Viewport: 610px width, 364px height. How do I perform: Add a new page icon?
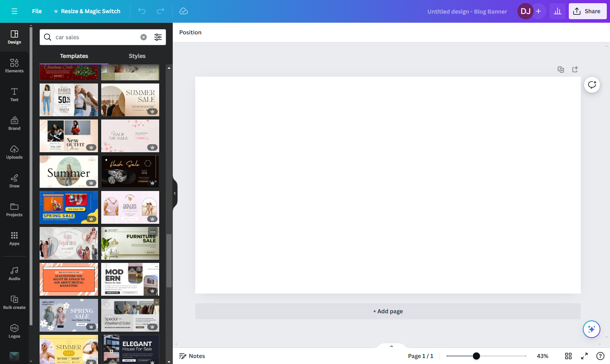[575, 70]
